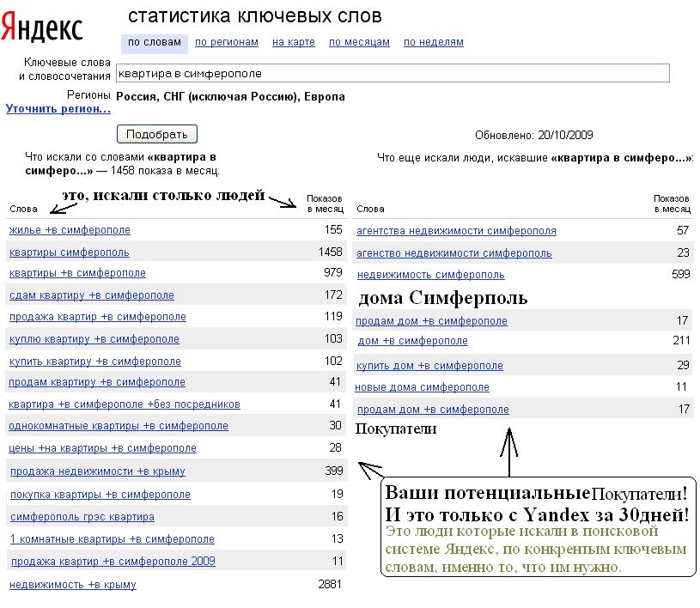Click count 57 for 'агентства недвижимости симферополя'
Screen dimensions: 700x608
(x=683, y=231)
